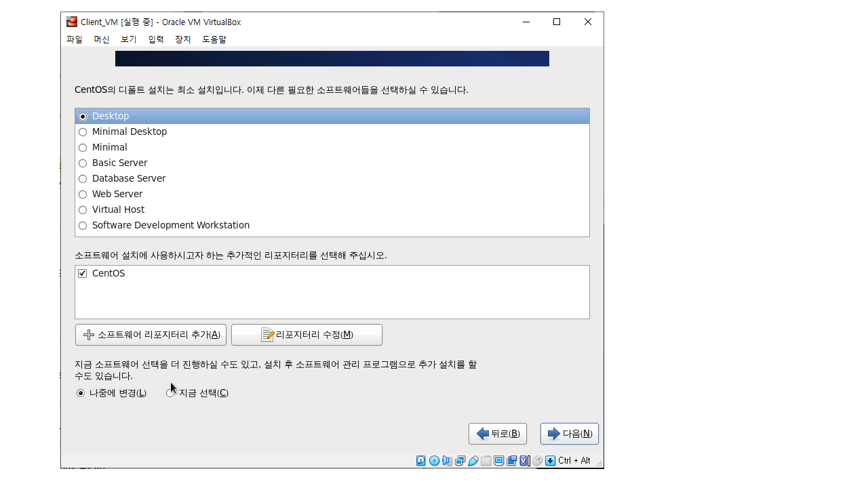Image resolution: width=868 pixels, height=488 pixels.
Task: Click the display monitor status icon
Action: 498,461
